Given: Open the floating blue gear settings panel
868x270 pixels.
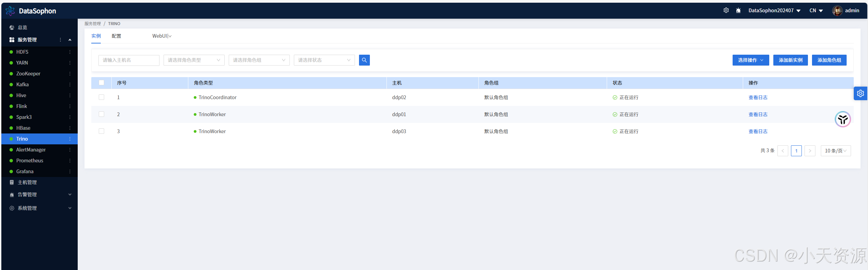Looking at the screenshot, I should [x=860, y=93].
